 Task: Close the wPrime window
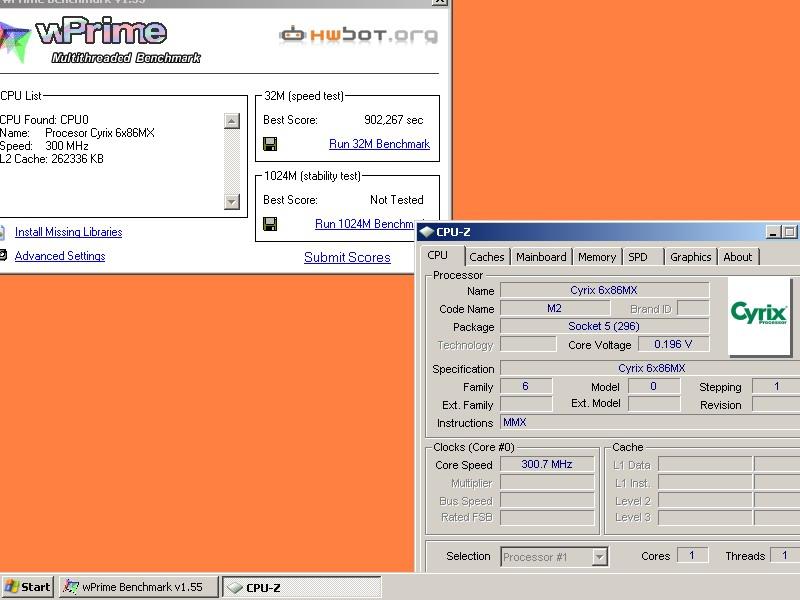440,3
